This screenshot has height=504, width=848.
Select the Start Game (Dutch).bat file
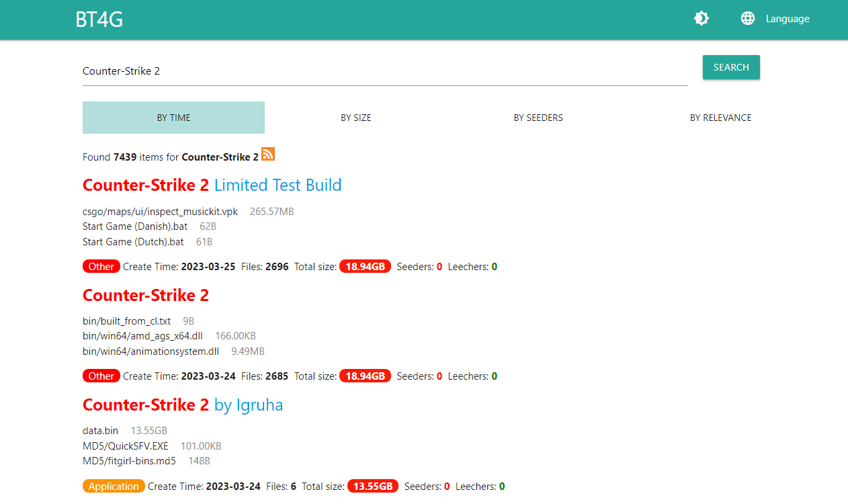tap(133, 242)
